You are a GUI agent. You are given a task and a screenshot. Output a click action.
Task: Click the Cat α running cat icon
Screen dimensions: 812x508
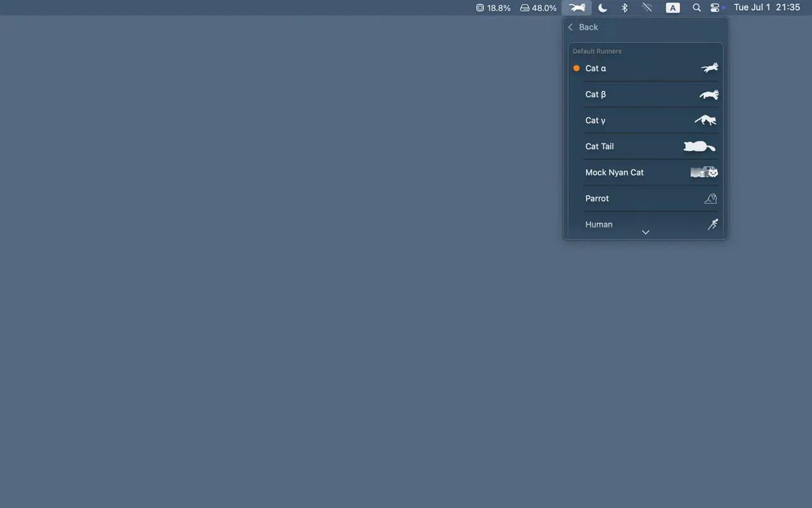[710, 68]
